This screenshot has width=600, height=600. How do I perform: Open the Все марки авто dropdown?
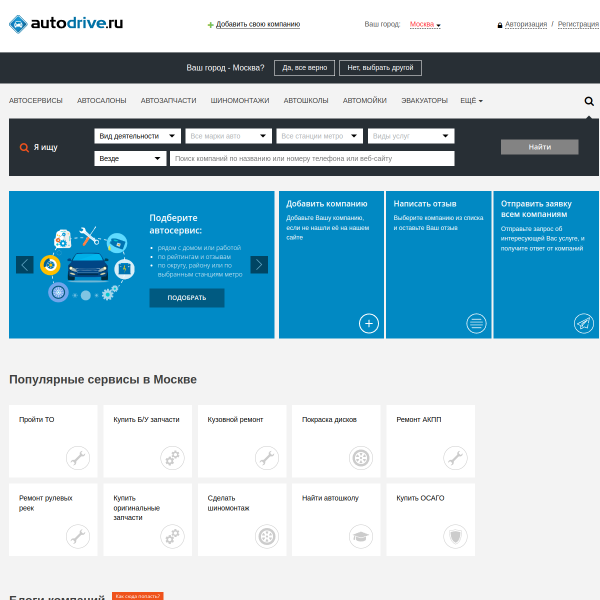click(x=228, y=136)
